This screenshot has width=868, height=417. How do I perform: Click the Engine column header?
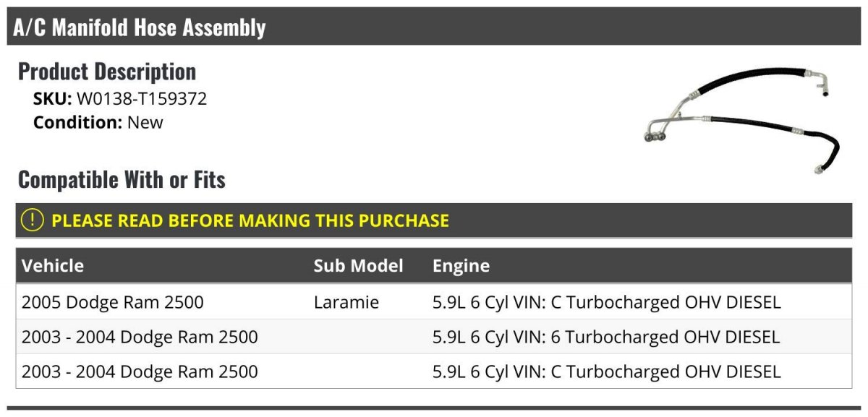click(461, 266)
